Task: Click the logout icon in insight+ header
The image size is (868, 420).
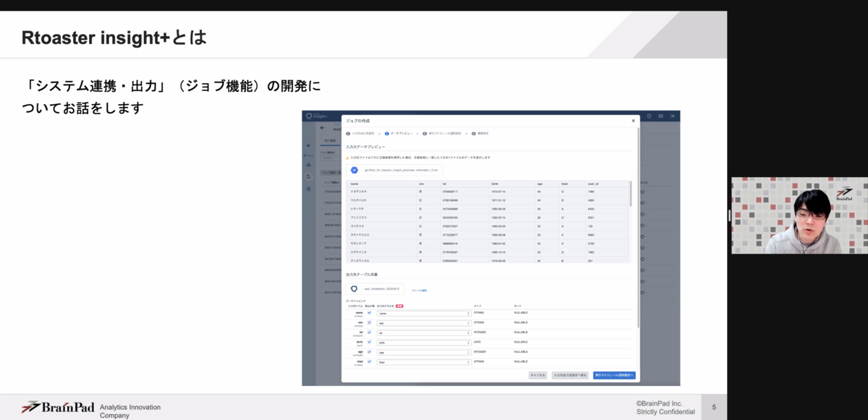Action: click(672, 116)
